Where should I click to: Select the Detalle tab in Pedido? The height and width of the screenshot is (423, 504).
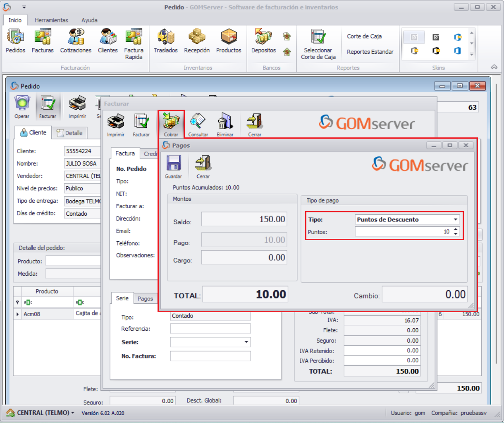click(69, 133)
